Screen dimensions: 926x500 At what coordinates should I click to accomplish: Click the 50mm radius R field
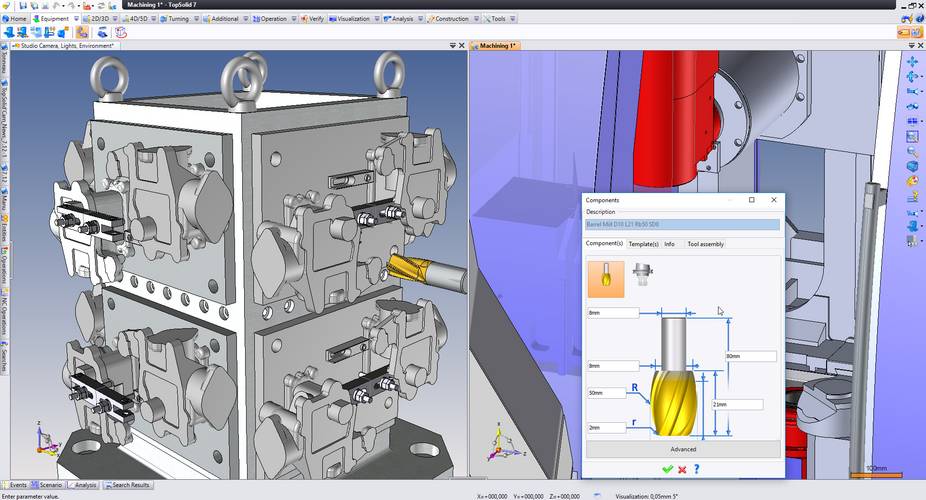point(612,393)
